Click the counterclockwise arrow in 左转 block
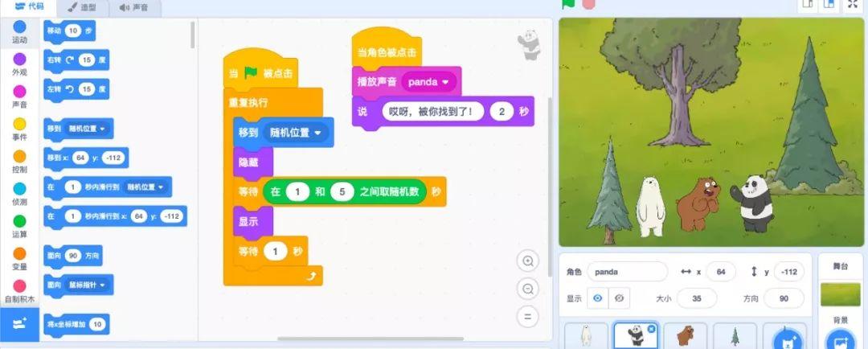Viewport: 868px width, 349px height. 70,89
